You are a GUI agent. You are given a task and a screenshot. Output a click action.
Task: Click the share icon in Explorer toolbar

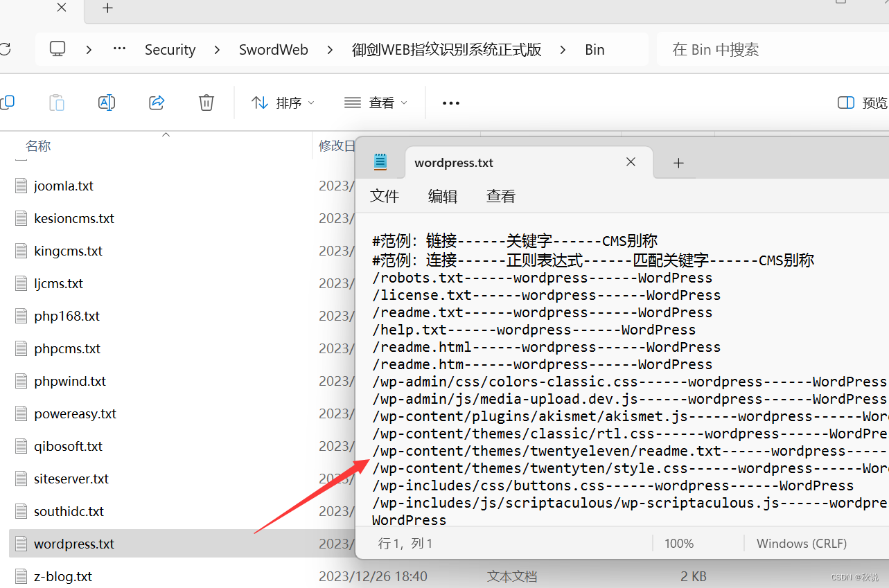pos(157,103)
